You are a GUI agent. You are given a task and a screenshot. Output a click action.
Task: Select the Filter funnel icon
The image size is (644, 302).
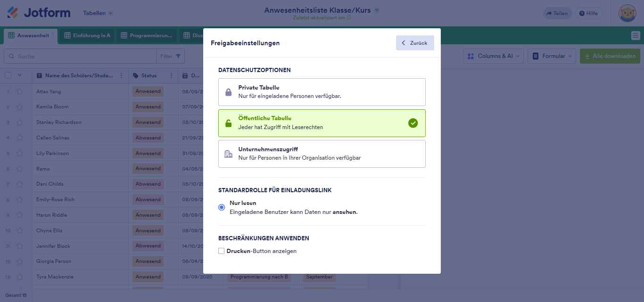coord(178,56)
